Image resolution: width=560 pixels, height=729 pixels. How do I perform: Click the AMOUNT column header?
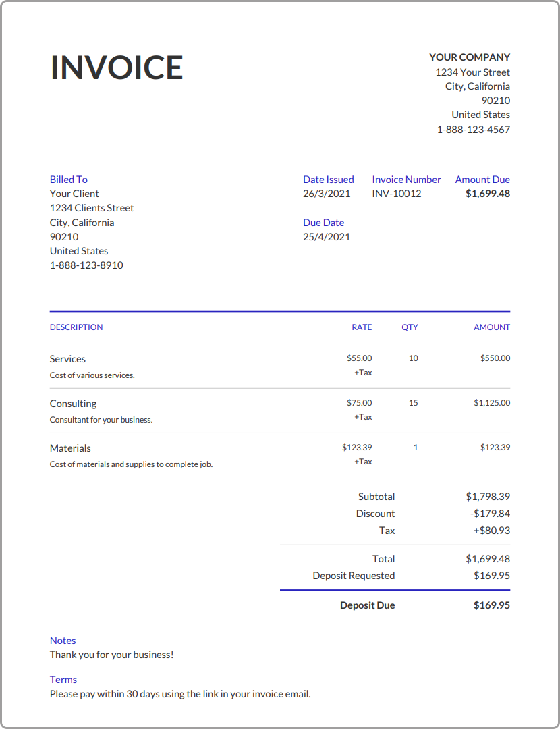[491, 327]
